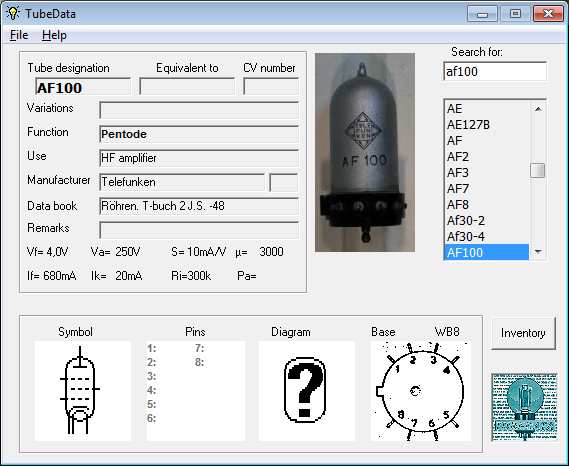Select Af30-4 in the tube list

click(486, 236)
